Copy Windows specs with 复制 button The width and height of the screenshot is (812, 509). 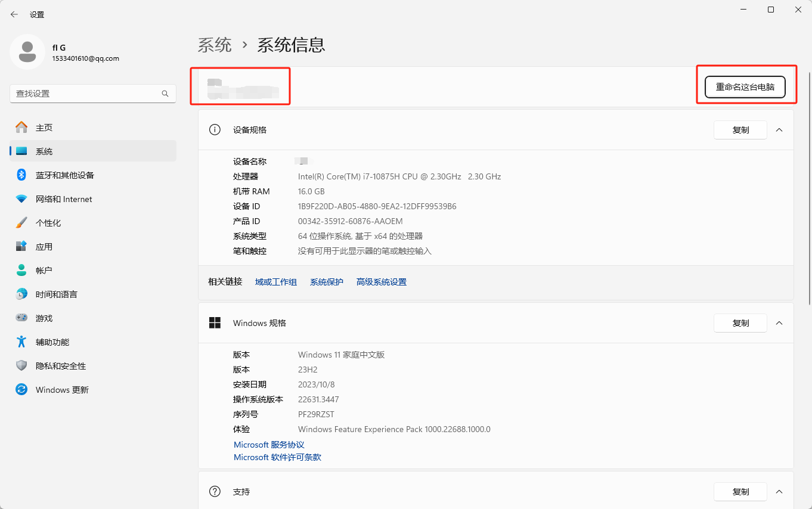click(740, 323)
